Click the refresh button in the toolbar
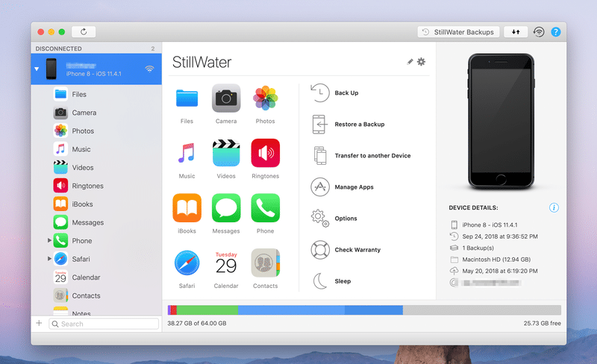The height and width of the screenshot is (364, 597). (x=84, y=32)
